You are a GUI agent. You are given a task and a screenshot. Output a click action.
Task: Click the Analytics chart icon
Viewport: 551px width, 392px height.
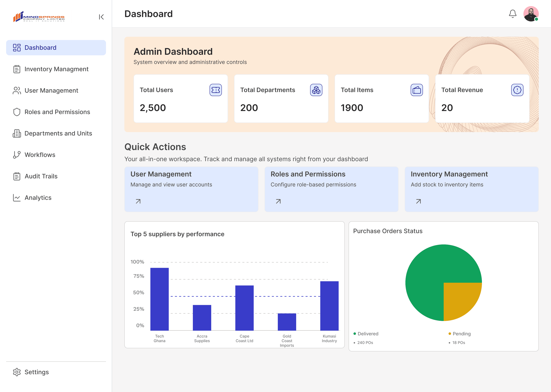pos(17,198)
